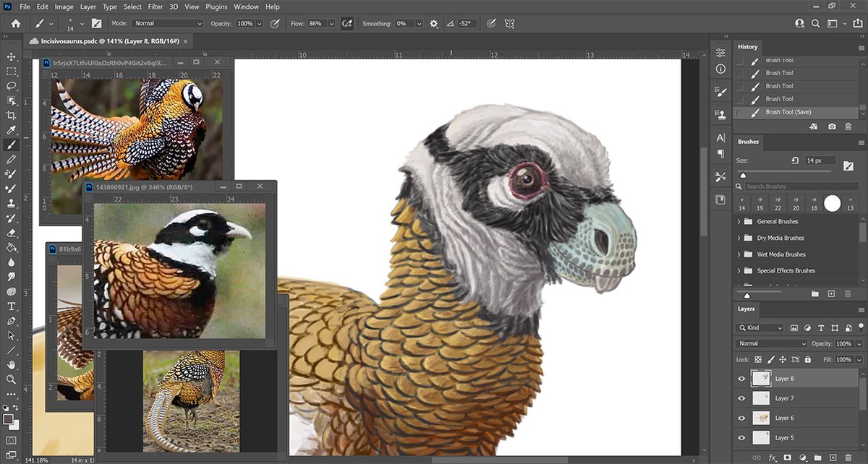This screenshot has height=464, width=868.
Task: Hide Layer 8 visibility eye
Action: point(741,378)
